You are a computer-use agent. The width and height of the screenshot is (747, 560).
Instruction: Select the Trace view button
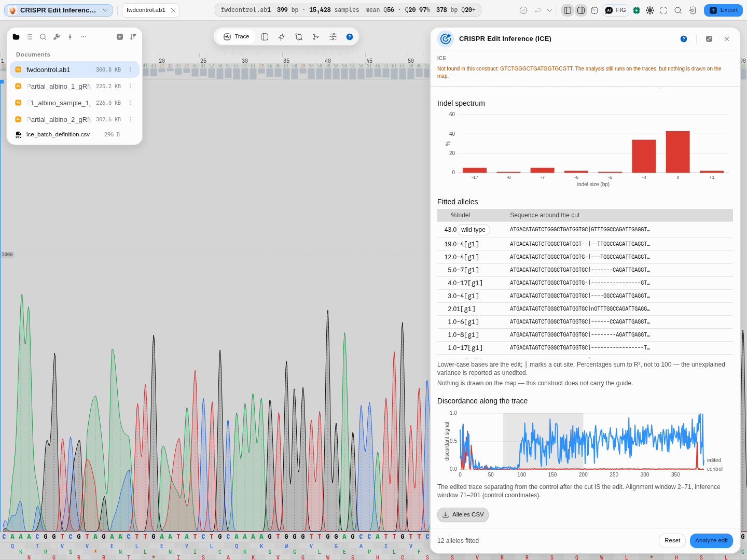point(237,37)
